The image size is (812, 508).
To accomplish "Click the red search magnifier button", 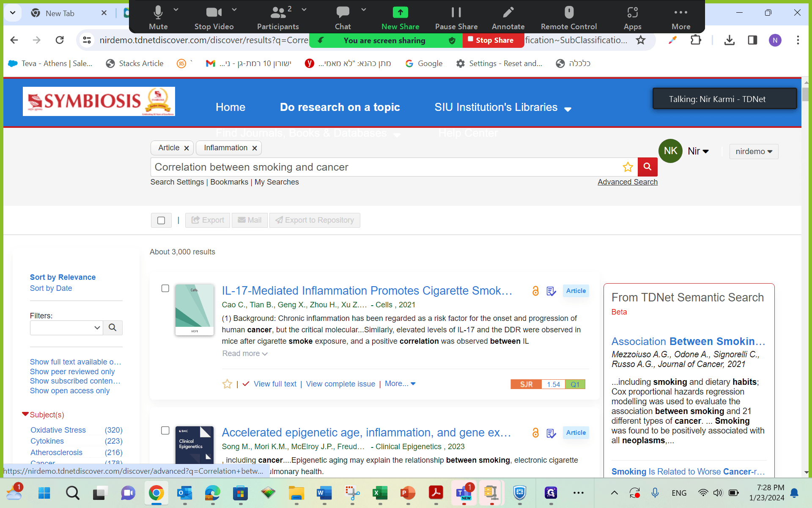I will pyautogui.click(x=647, y=167).
